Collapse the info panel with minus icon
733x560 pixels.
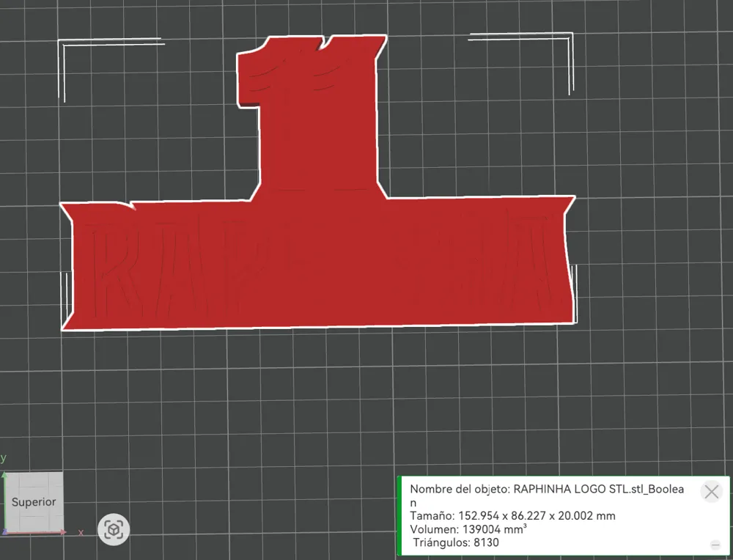pyautogui.click(x=715, y=545)
